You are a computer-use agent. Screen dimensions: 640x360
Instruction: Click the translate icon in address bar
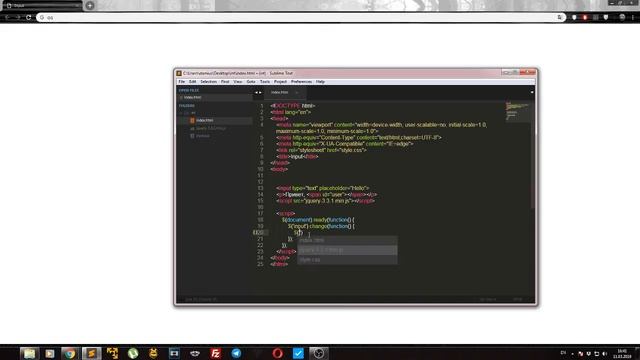[x=560, y=17]
